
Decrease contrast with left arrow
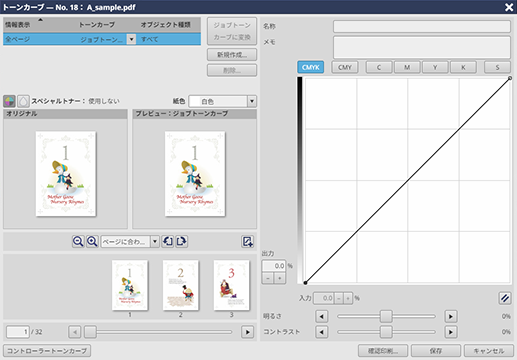(322, 332)
